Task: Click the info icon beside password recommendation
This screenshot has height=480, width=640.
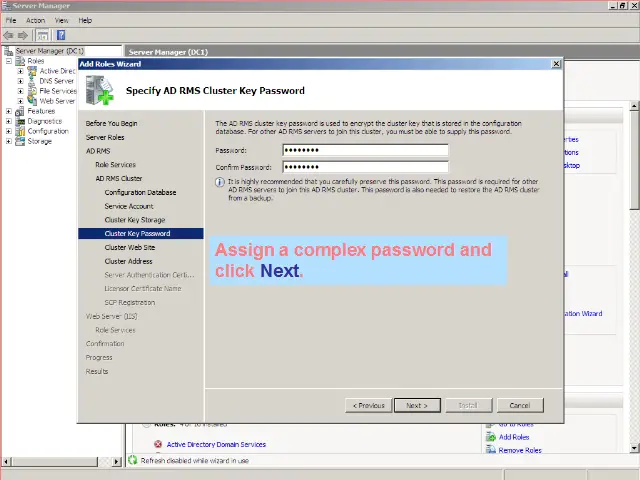Action: click(220, 182)
